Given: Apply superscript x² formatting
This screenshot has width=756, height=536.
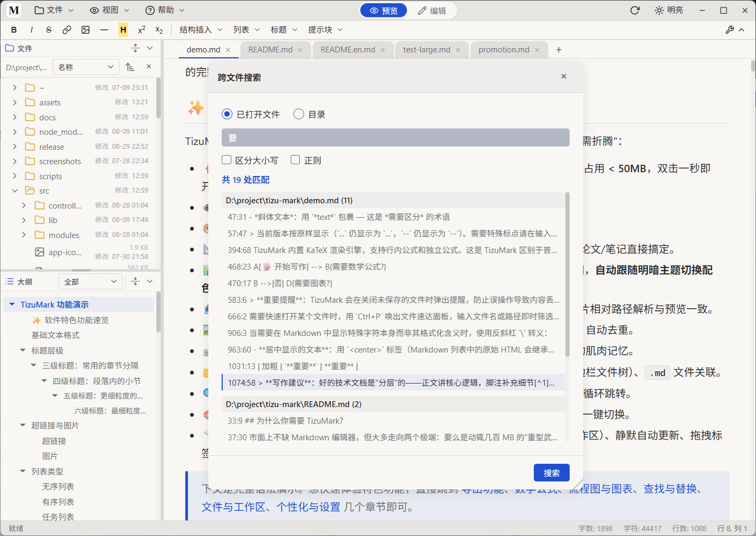Looking at the screenshot, I should point(141,30).
